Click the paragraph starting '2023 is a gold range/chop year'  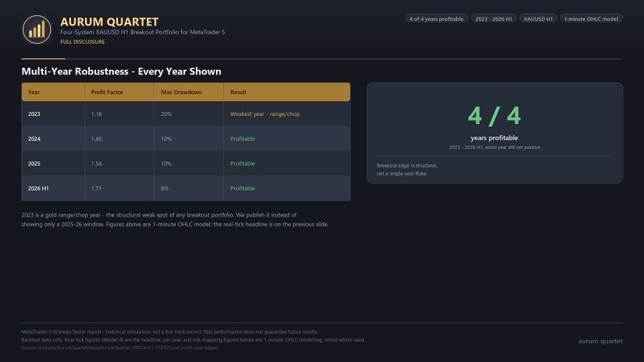click(175, 220)
